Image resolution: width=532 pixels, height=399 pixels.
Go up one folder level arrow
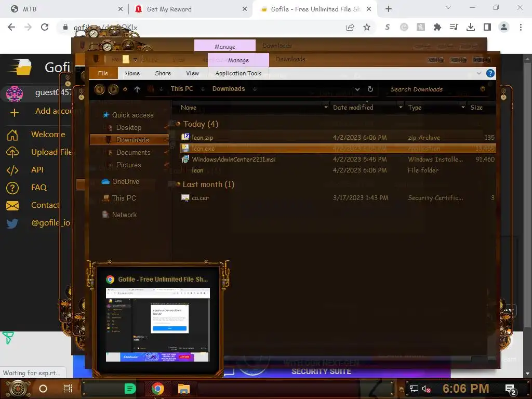pyautogui.click(x=137, y=89)
